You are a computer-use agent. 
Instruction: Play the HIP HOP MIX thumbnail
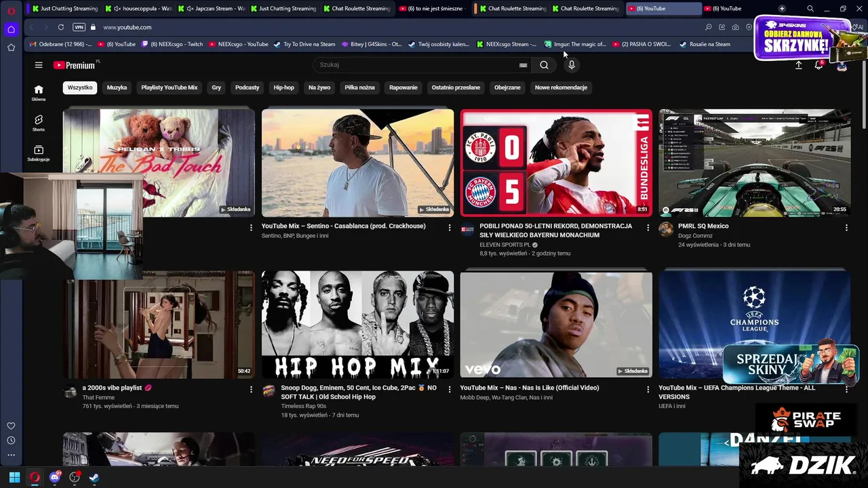click(x=357, y=324)
